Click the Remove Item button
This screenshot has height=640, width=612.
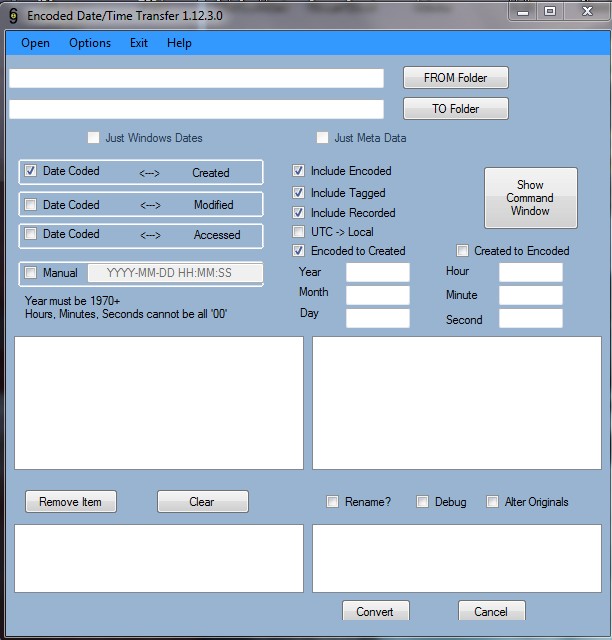tap(71, 501)
